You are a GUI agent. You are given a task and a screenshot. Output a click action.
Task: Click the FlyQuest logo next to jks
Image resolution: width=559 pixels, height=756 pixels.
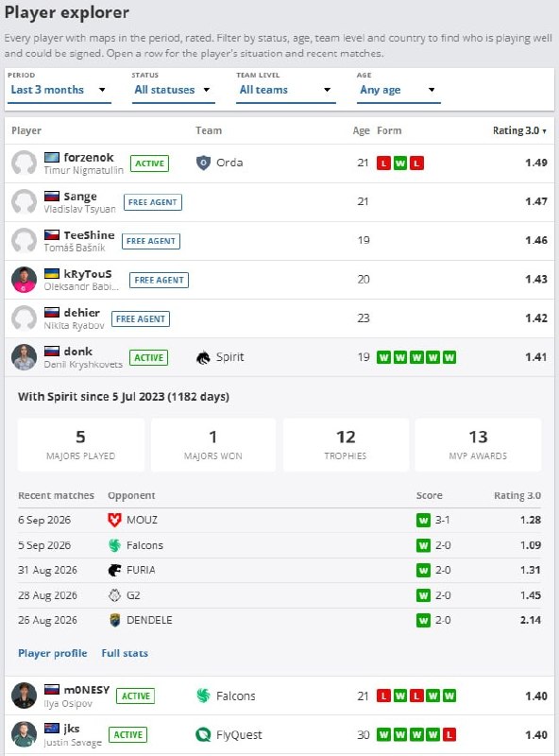click(203, 735)
